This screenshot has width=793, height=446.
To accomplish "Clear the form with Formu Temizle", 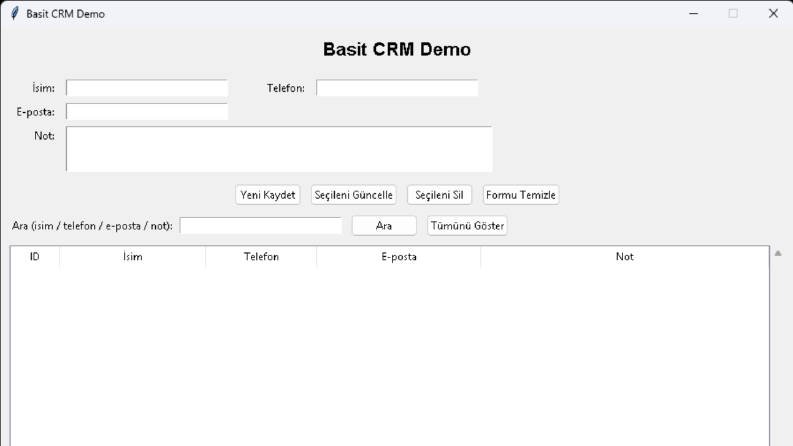I will click(x=521, y=195).
